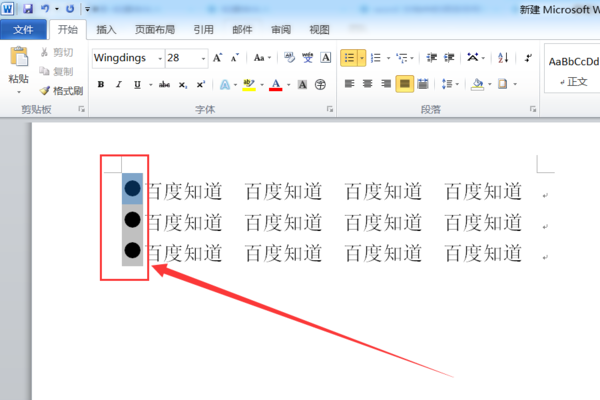This screenshot has width=600, height=400.
Task: Click the Text Effects glowing A icon
Action: pyautogui.click(x=225, y=85)
